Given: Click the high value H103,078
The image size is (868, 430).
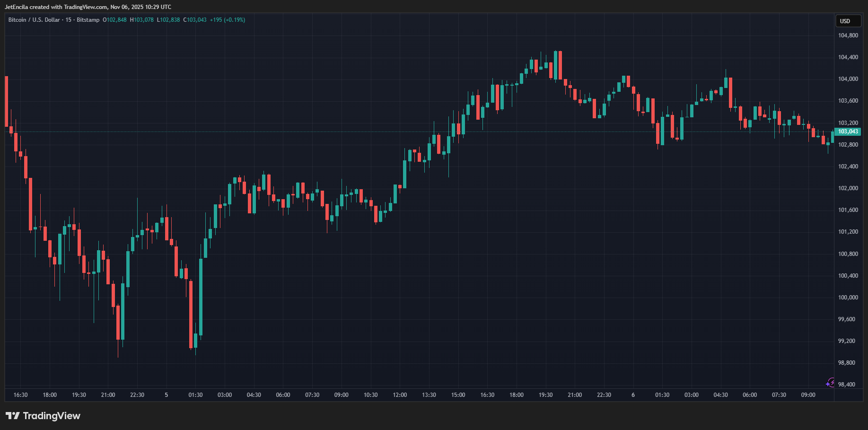Looking at the screenshot, I should (142, 20).
